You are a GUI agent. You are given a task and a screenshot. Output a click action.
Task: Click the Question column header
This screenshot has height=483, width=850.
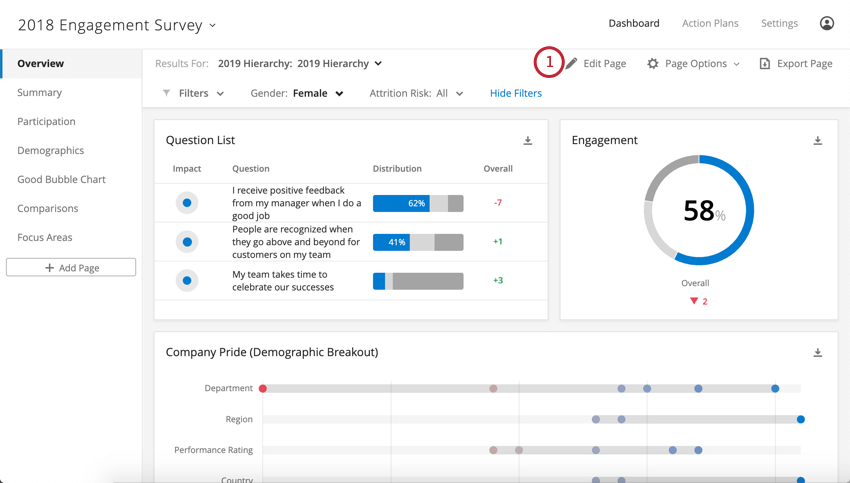(250, 169)
